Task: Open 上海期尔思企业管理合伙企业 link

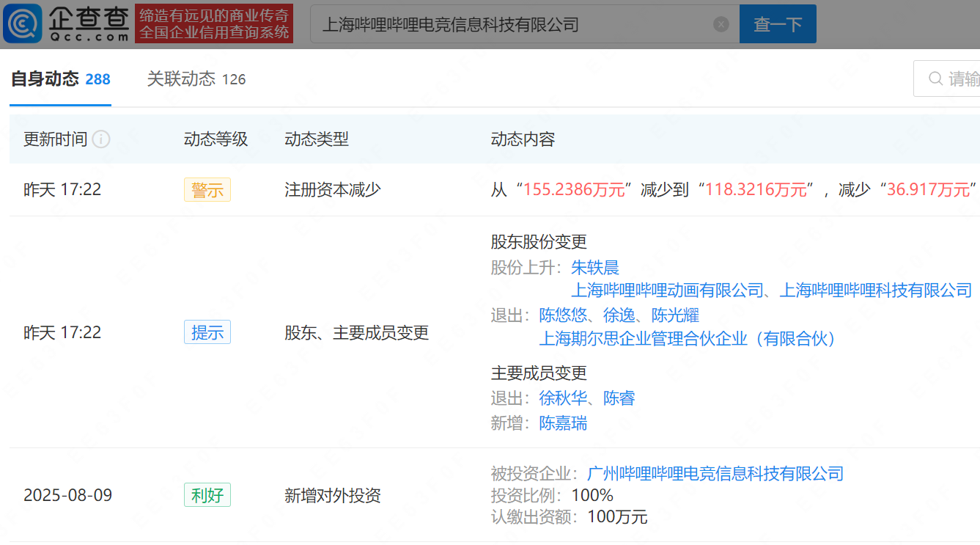Action: coord(688,339)
